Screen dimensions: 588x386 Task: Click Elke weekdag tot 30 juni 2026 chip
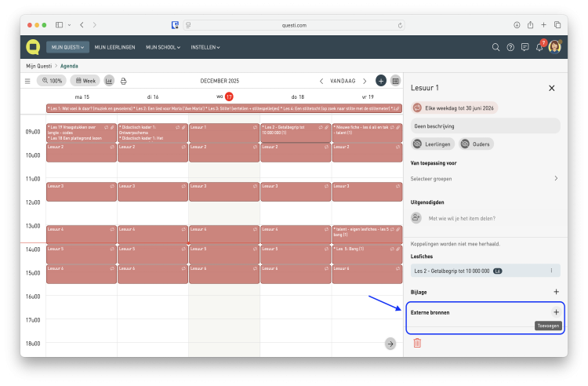click(x=454, y=108)
